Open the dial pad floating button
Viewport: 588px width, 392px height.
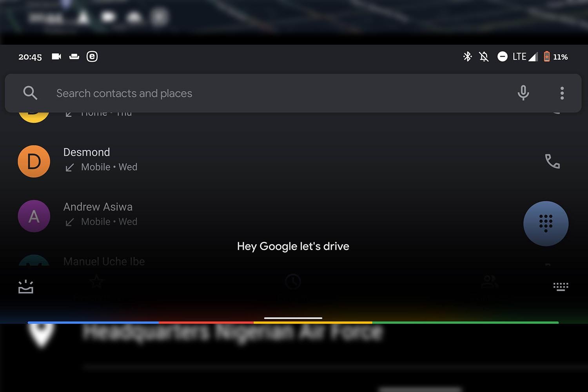(x=546, y=223)
